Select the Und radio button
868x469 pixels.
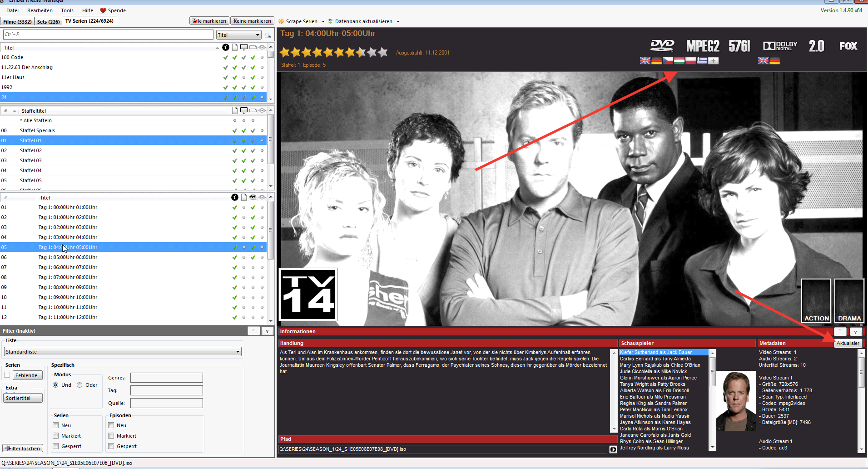pos(55,385)
